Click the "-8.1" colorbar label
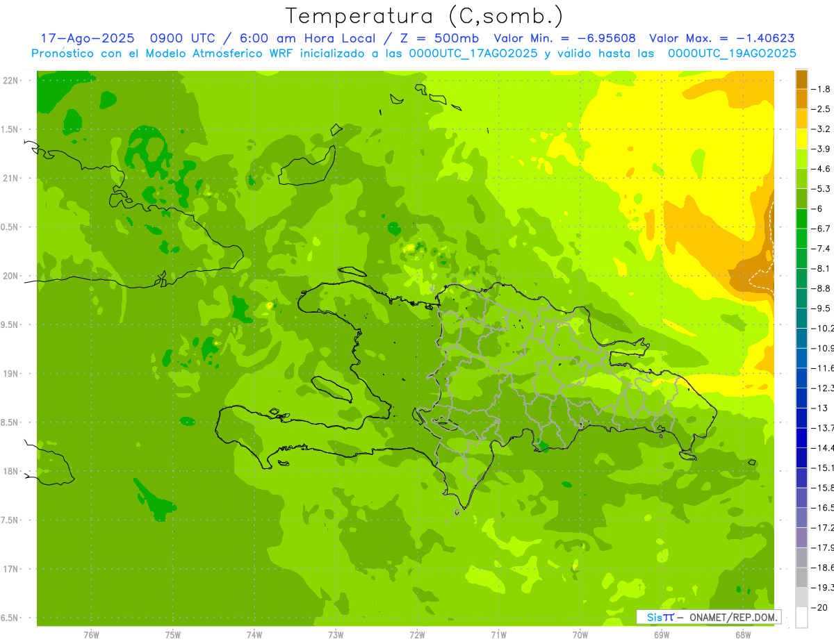Image resolution: width=834 pixels, height=644 pixels. tap(822, 268)
